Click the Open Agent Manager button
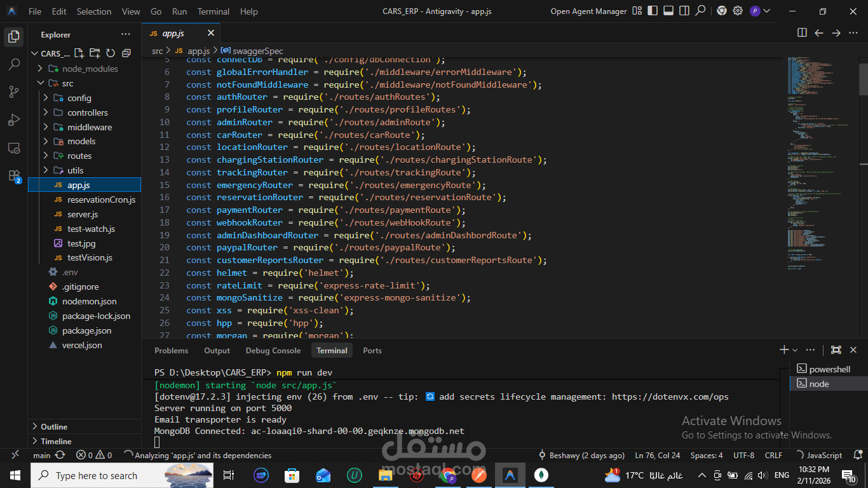Viewport: 868px width, 488px height. pyautogui.click(x=588, y=11)
